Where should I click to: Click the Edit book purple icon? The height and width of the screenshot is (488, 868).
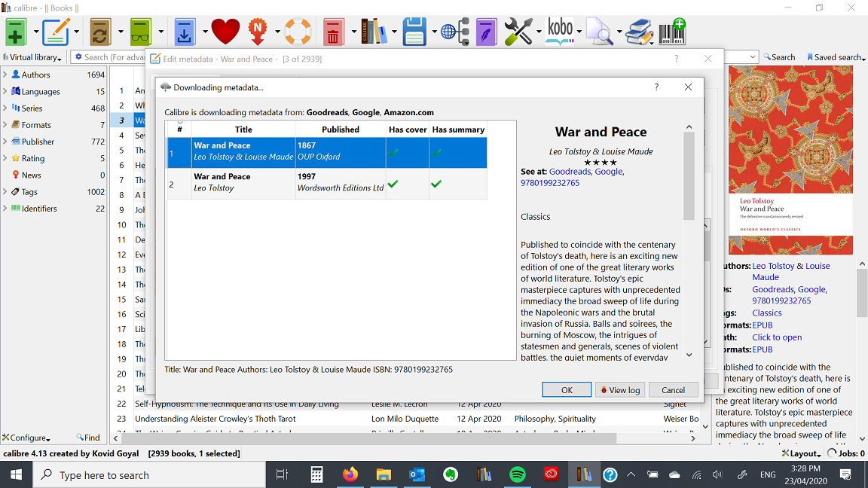coord(487,32)
